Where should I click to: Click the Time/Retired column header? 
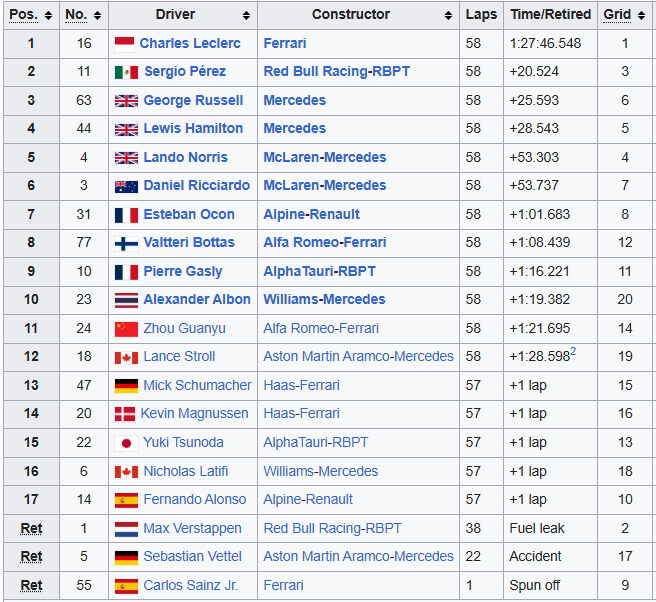551,15
